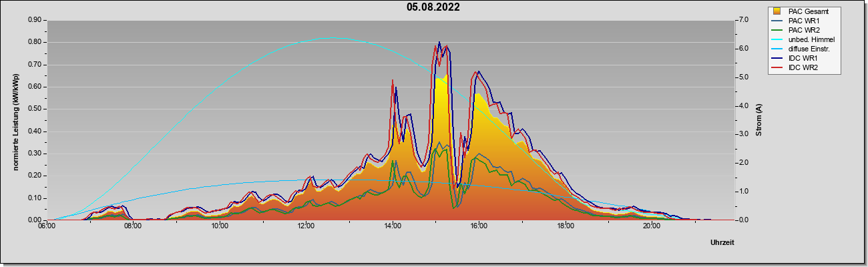Click the 14:00 time axis tick
The height and width of the screenshot is (267, 868).
393,226
